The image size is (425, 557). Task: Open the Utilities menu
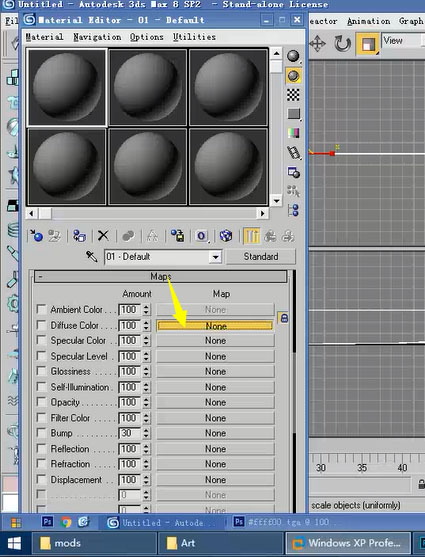(194, 37)
